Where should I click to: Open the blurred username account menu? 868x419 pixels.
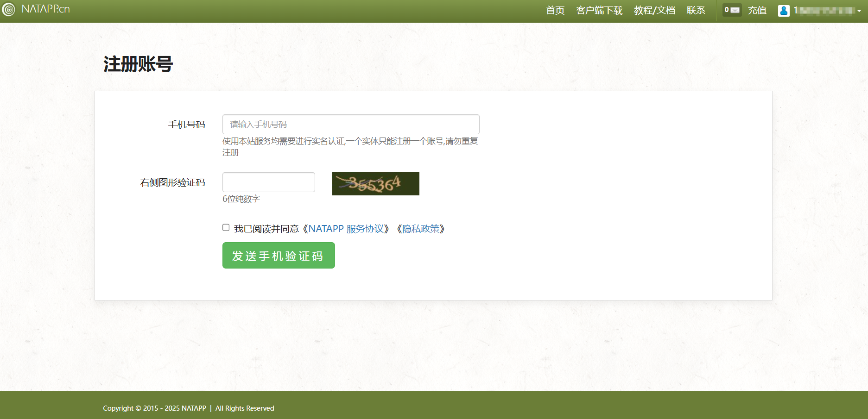(824, 10)
